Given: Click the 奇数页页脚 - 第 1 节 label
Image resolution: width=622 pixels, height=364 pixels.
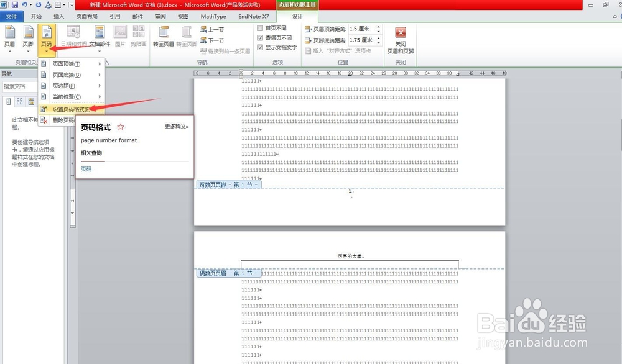Looking at the screenshot, I should point(229,184).
